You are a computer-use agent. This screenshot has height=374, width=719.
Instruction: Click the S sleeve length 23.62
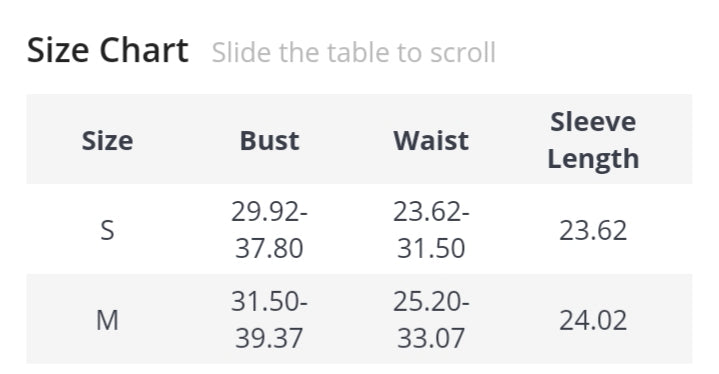593,230
